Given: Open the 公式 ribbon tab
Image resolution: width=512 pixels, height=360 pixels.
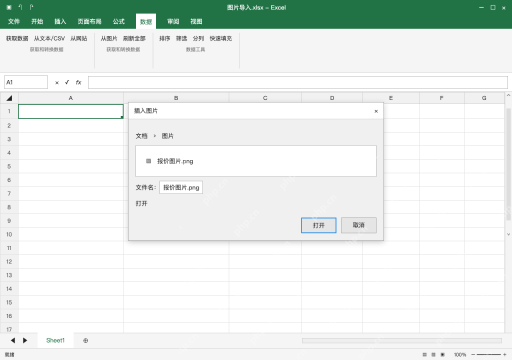Looking at the screenshot, I should pos(119,22).
